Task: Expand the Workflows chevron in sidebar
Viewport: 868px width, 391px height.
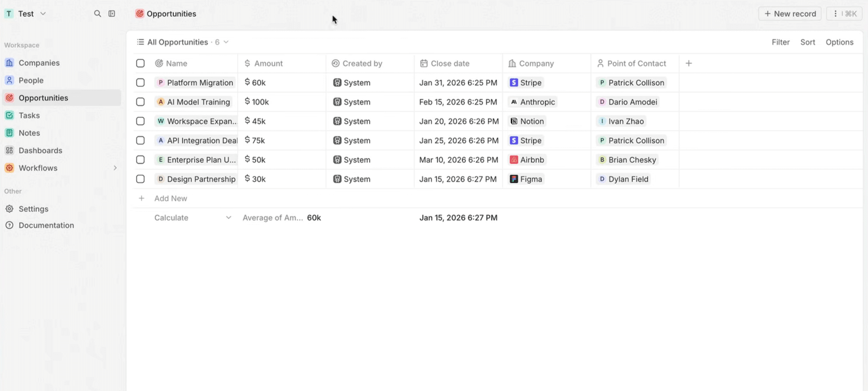Action: tap(115, 168)
